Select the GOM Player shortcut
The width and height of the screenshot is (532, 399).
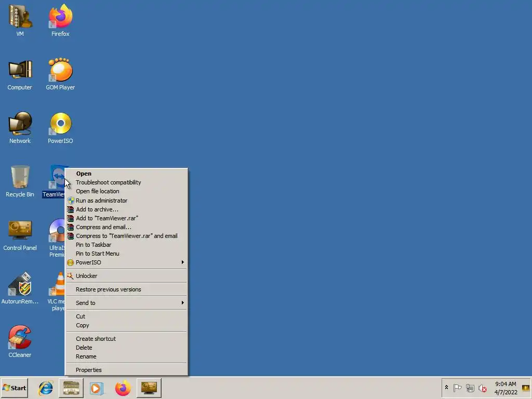click(x=60, y=74)
